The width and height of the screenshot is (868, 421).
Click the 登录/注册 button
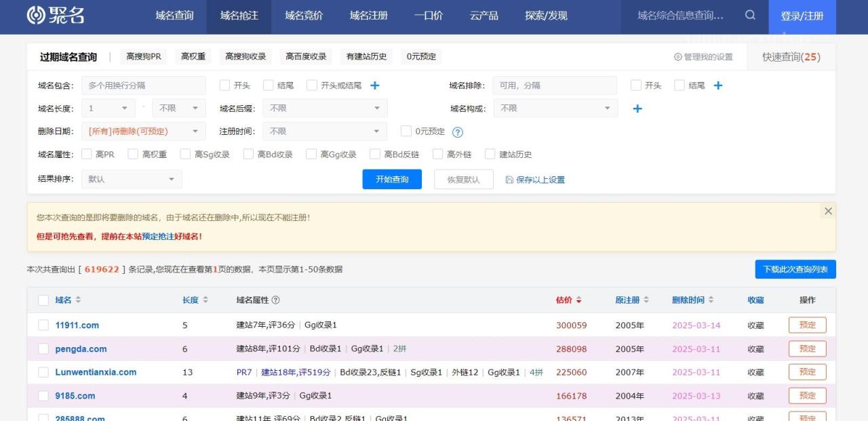pyautogui.click(x=802, y=16)
